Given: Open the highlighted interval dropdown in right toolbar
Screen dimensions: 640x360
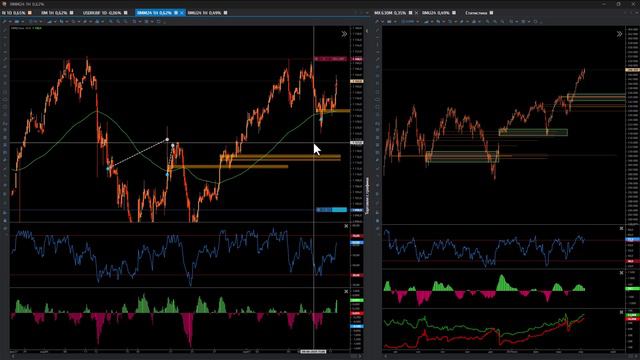Looking at the screenshot, I should pyautogui.click(x=409, y=22).
